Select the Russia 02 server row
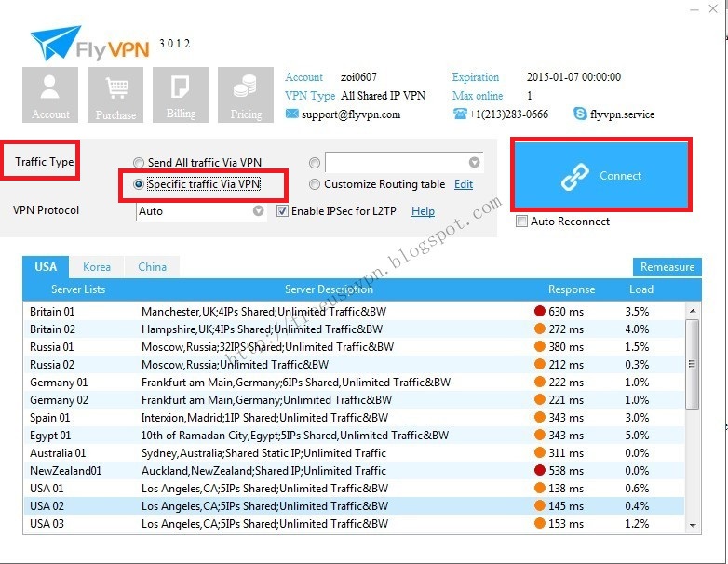The image size is (728, 564). pyautogui.click(x=354, y=364)
